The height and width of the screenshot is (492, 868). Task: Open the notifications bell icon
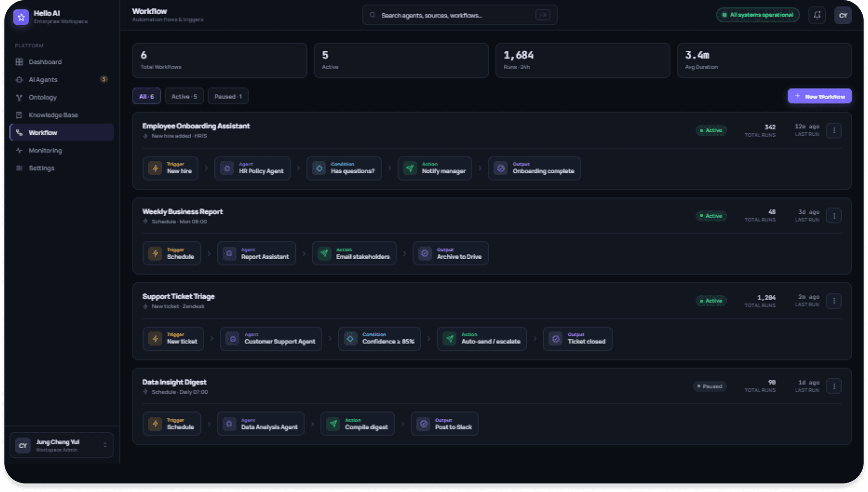[817, 15]
